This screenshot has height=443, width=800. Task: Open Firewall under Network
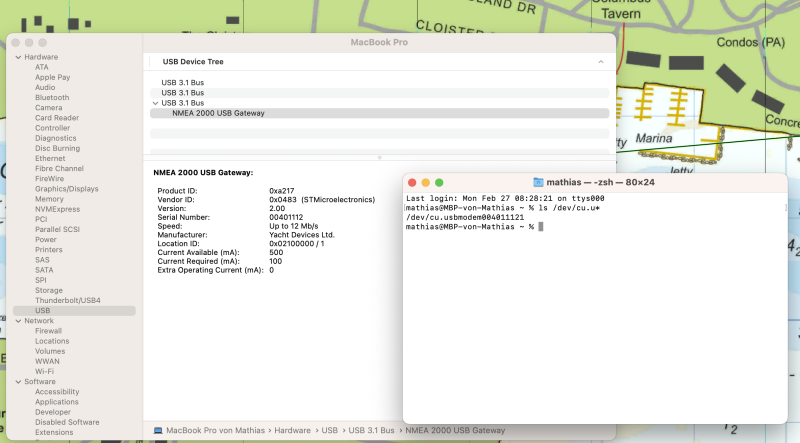coord(48,331)
